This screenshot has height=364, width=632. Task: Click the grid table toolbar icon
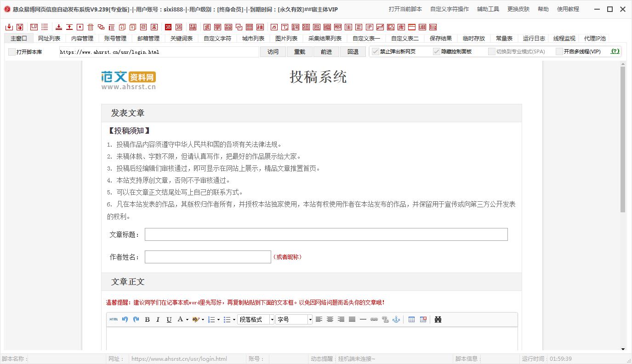(x=249, y=27)
